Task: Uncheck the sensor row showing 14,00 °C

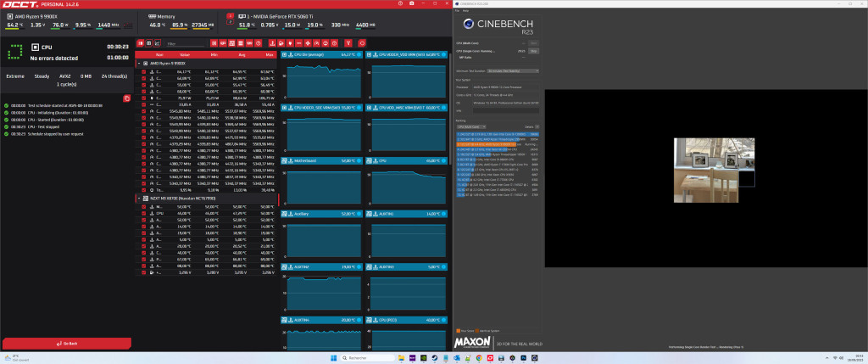Action: 144,226
